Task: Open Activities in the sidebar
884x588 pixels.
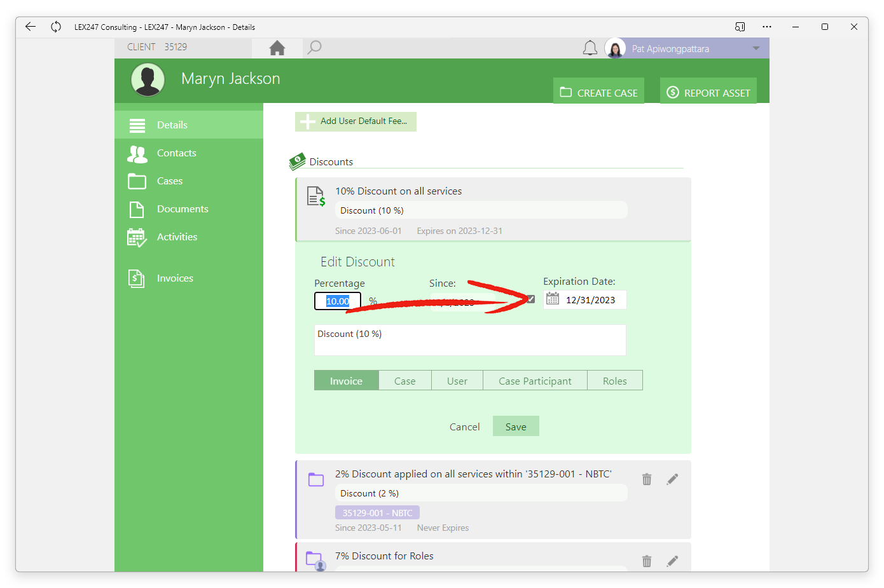Action: (189, 236)
